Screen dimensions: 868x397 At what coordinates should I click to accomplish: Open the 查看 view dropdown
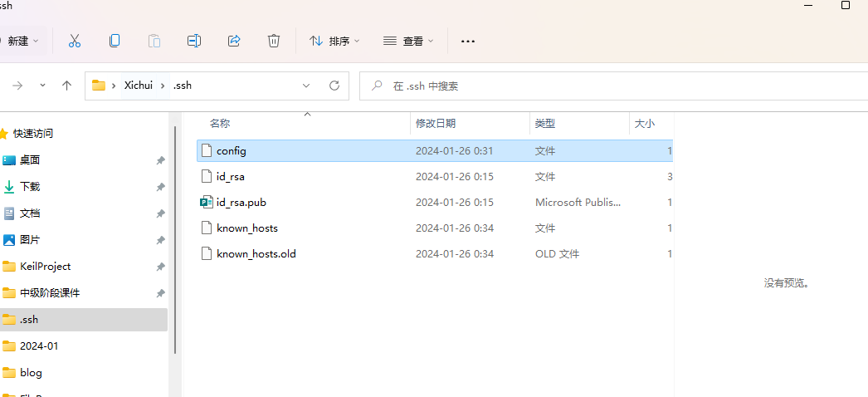(x=407, y=41)
